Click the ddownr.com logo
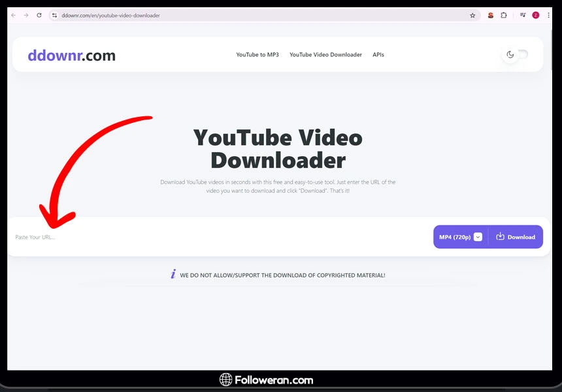This screenshot has height=392, width=562. click(x=71, y=56)
